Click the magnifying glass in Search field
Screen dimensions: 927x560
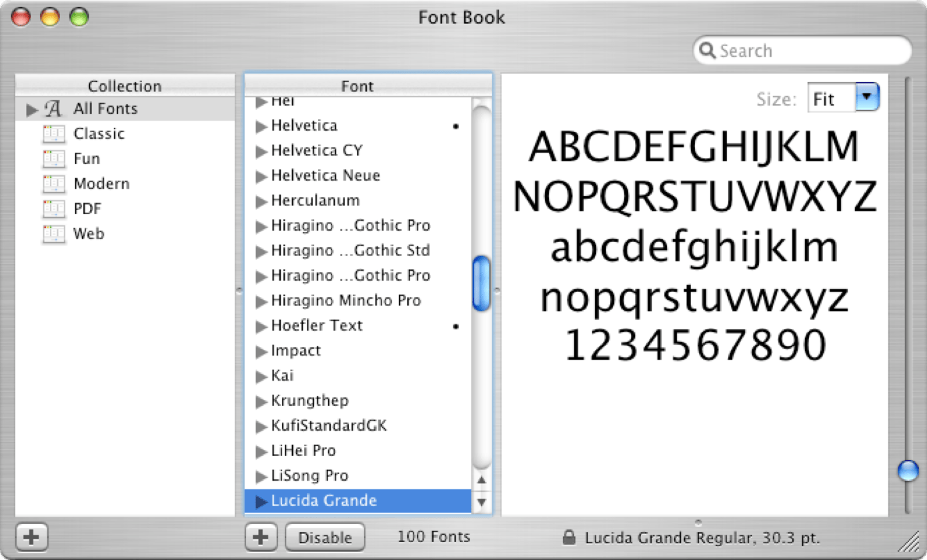pyautogui.click(x=708, y=51)
